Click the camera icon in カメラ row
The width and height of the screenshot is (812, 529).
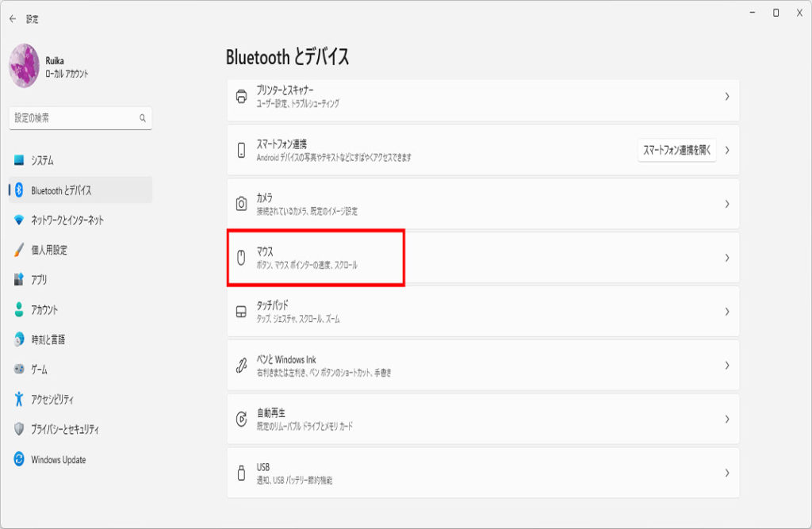click(242, 204)
